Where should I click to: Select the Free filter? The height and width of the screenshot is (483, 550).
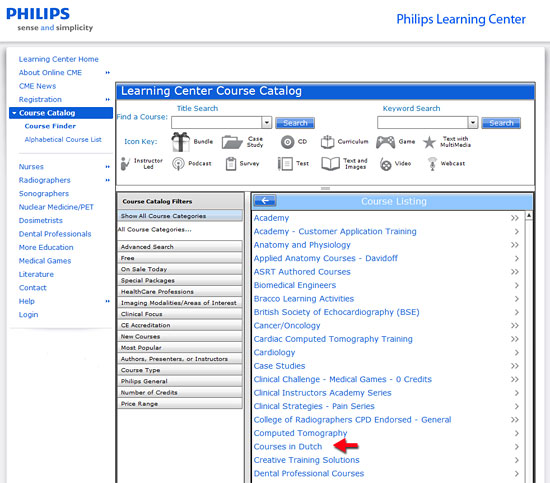(x=180, y=258)
